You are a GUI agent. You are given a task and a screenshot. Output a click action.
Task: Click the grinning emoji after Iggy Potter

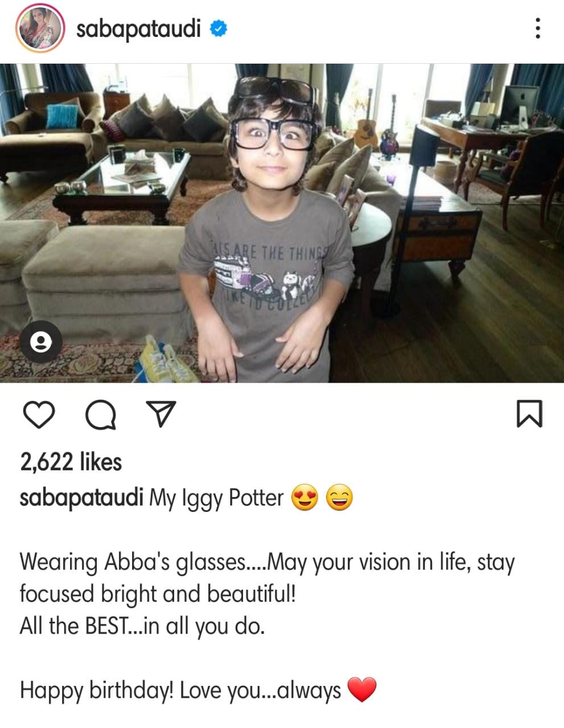point(339,498)
